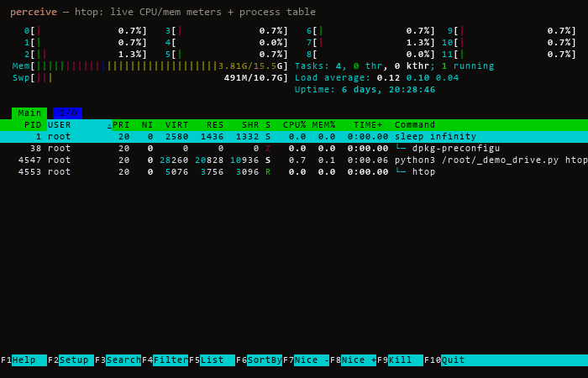Viewport: 588px width, 378px height.
Task: Click PID 4547 cell
Action: [29, 160]
